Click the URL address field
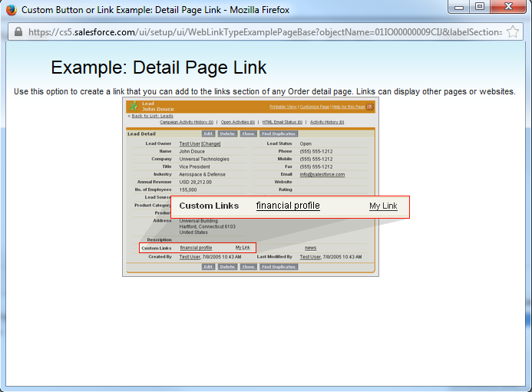Viewport: 532px width, 392px height. 265,32
